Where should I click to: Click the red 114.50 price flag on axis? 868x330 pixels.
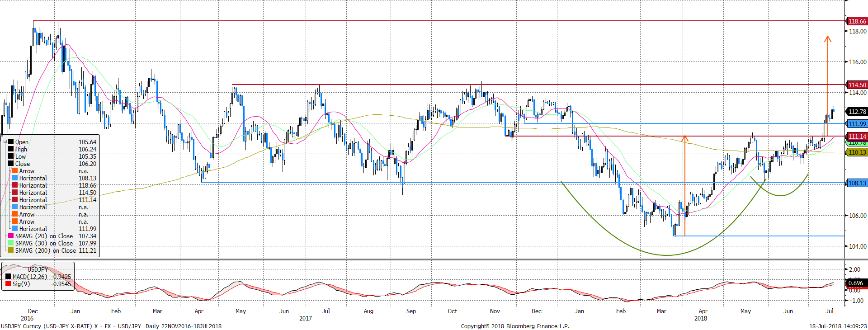(x=856, y=85)
